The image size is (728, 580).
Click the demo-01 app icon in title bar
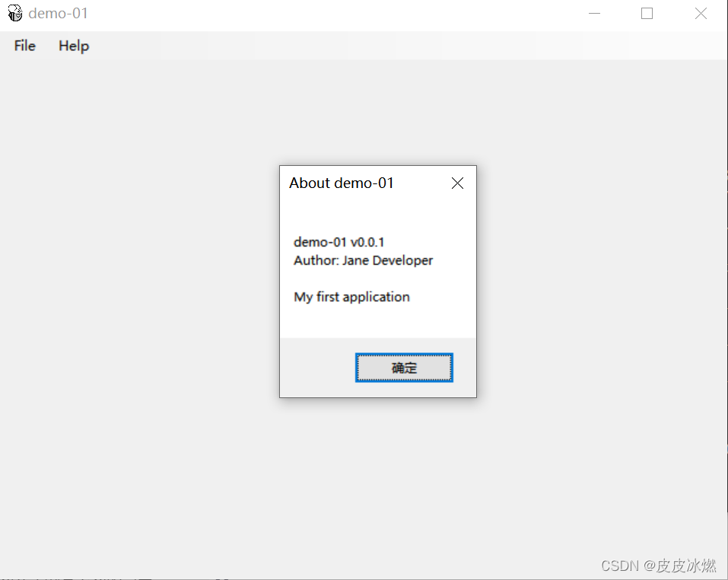pos(15,14)
